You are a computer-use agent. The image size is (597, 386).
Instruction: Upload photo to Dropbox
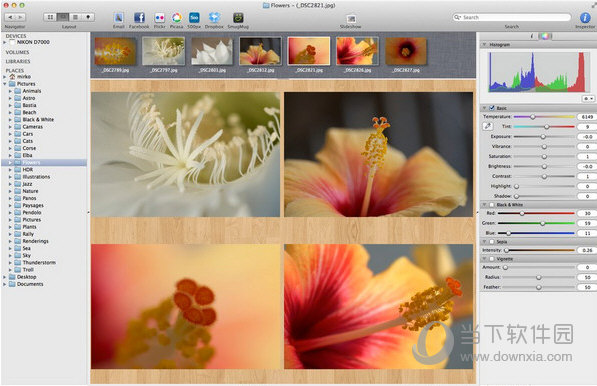click(x=214, y=18)
